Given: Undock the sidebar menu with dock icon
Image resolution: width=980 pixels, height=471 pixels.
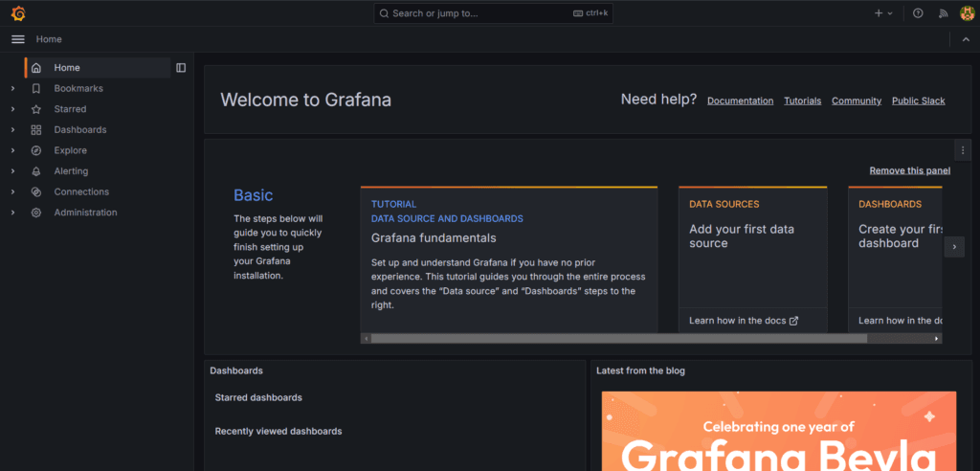Looking at the screenshot, I should click(181, 68).
